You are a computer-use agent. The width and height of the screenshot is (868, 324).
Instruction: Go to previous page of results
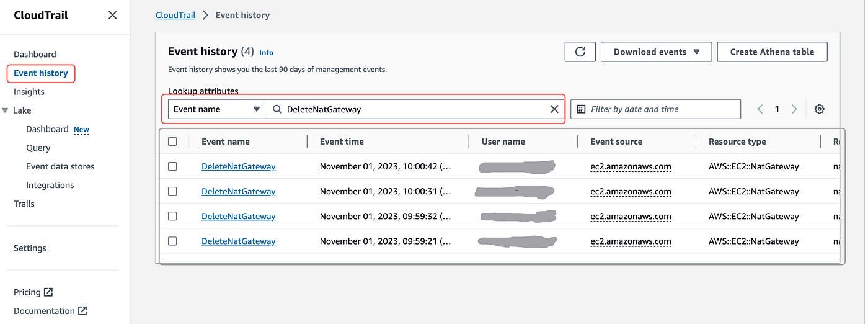tap(759, 109)
